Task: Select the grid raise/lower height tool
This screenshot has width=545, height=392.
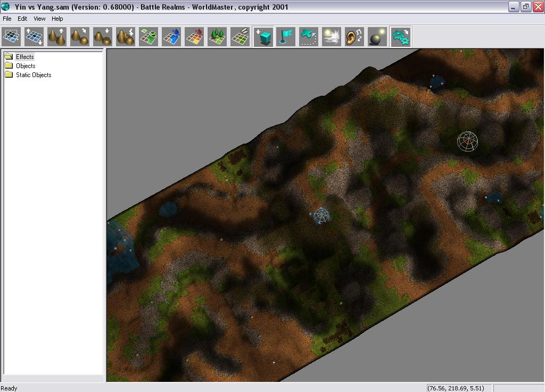Action: (34, 37)
